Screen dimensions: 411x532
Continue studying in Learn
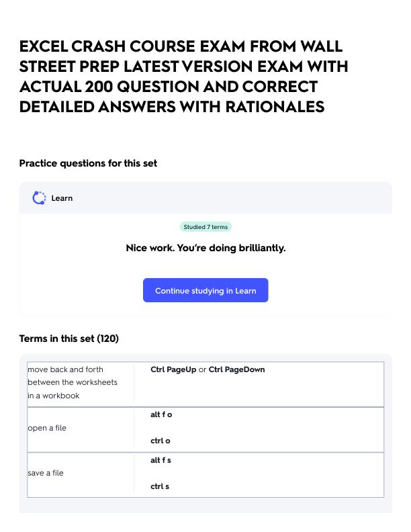click(x=205, y=290)
